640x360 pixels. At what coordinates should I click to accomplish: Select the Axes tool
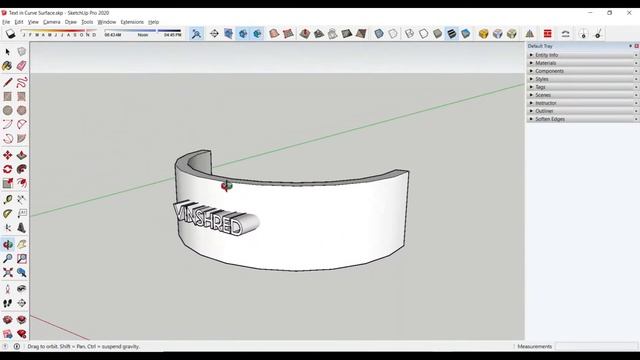(x=7, y=228)
